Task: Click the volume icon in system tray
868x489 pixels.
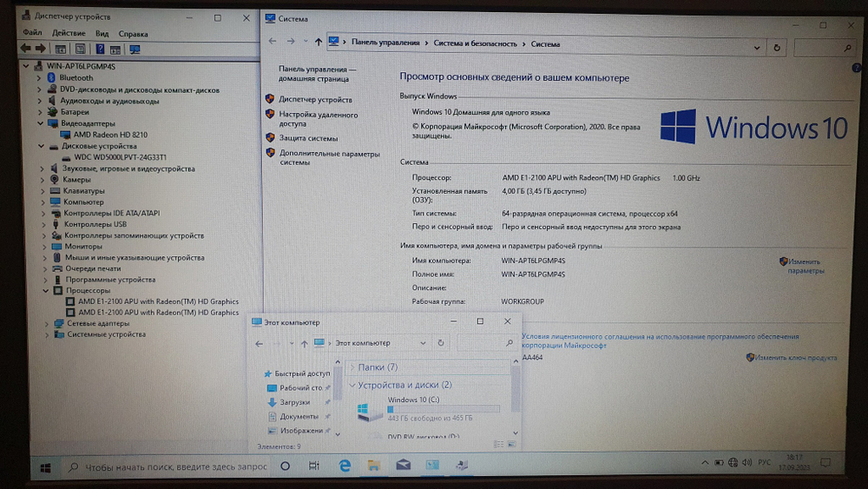Action: [x=746, y=462]
